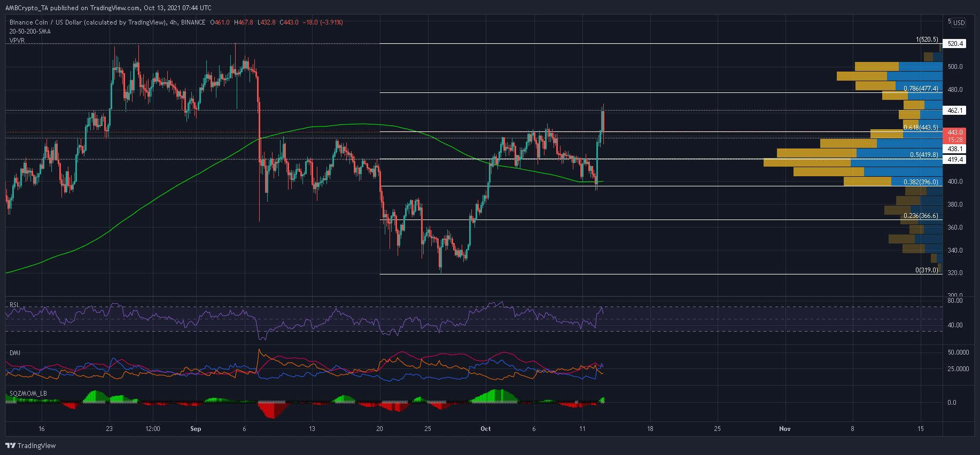Click the 462.1 price label
980x455 pixels.
[955, 111]
